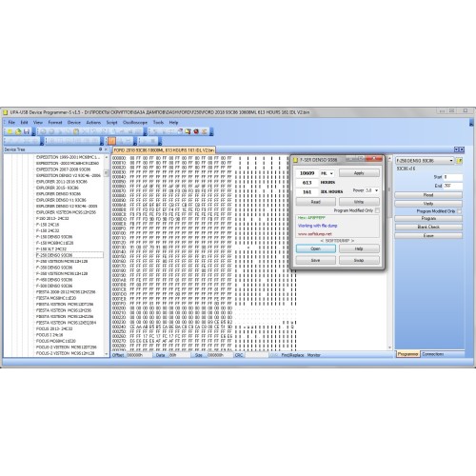Viewport: 476px width, 476px height.
Task: Click the Blank Check button
Action: point(428,227)
